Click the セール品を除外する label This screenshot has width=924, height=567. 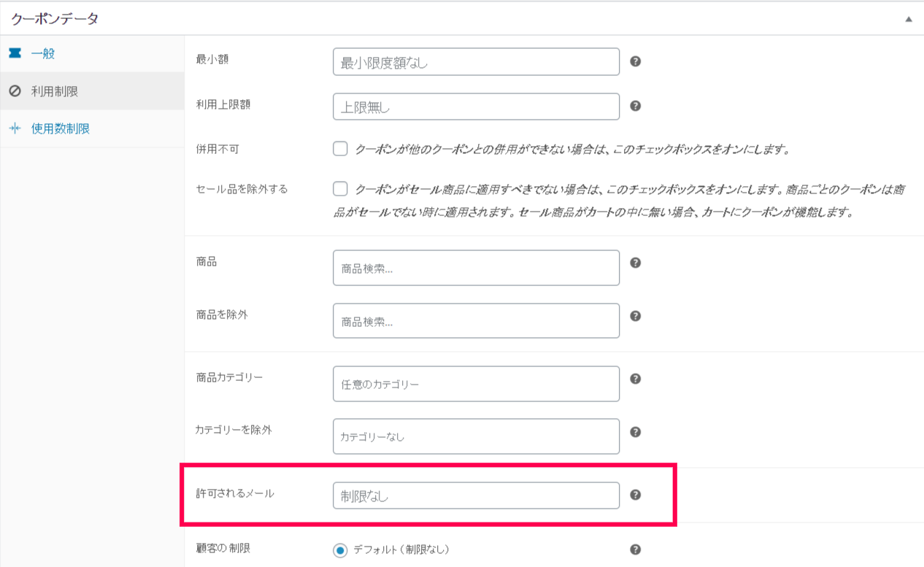click(x=242, y=189)
